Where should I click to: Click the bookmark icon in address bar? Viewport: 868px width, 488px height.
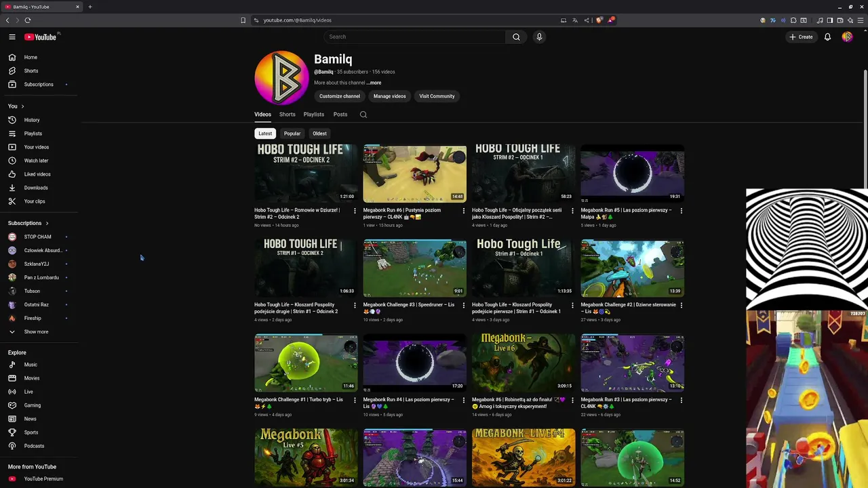(x=243, y=20)
